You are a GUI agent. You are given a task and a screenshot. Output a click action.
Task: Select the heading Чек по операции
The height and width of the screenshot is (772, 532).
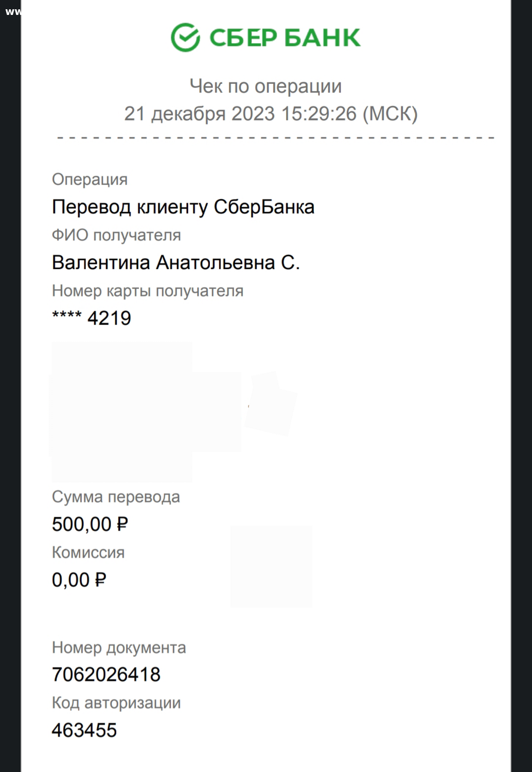coord(265,86)
